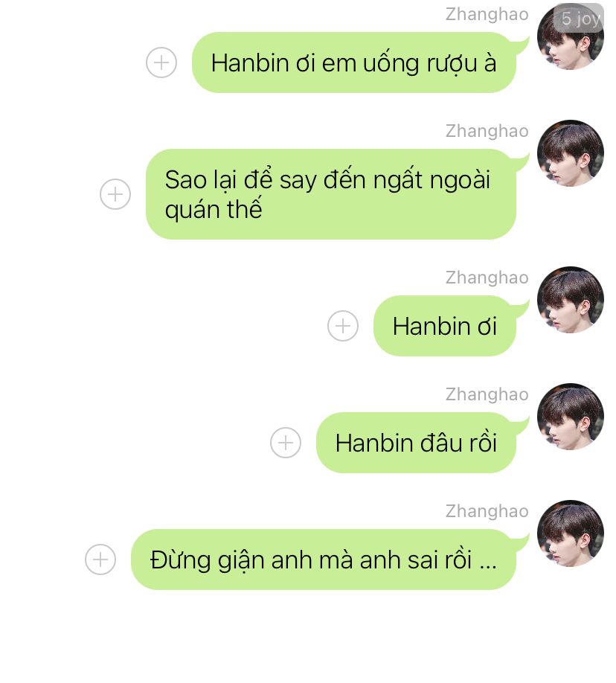Click Zhanghao name above 'Hanbin ơi' bubble
Viewport: 616px width, 683px height.
[x=487, y=278]
